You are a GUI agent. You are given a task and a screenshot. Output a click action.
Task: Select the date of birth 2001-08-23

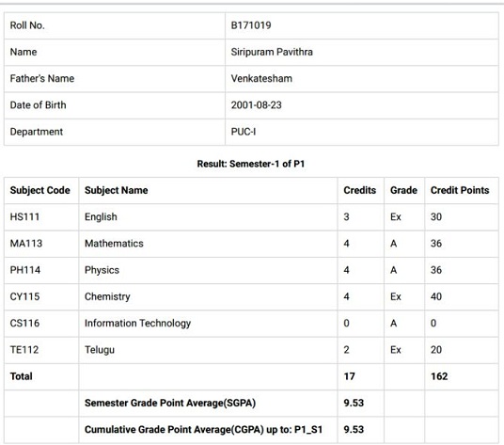tap(256, 105)
